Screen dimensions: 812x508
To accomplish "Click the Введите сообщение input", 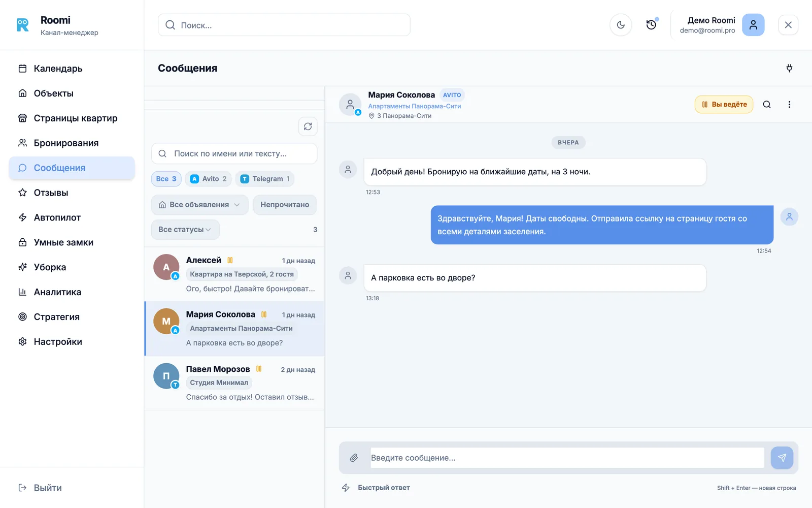I will [x=567, y=458].
